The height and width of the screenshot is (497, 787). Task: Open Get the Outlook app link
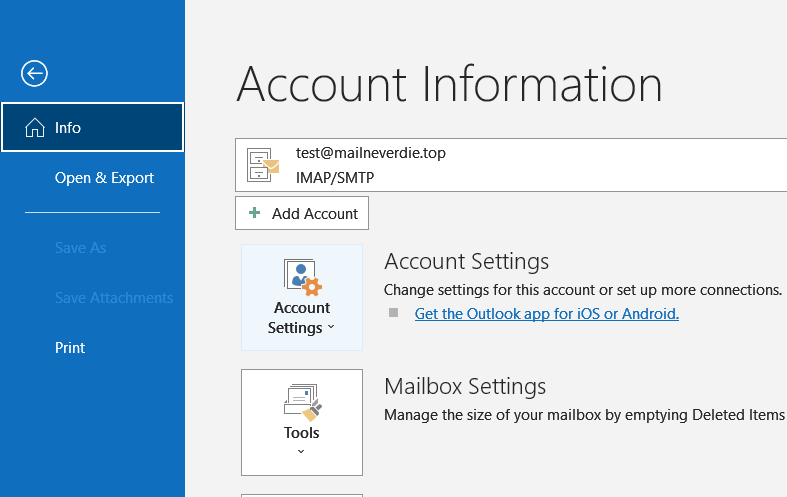[546, 314]
